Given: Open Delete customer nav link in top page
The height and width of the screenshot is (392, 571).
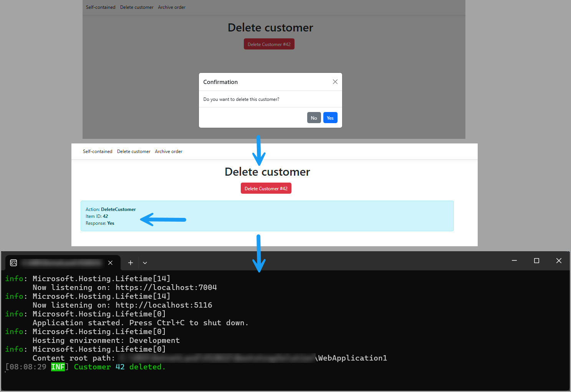Looking at the screenshot, I should coord(137,7).
